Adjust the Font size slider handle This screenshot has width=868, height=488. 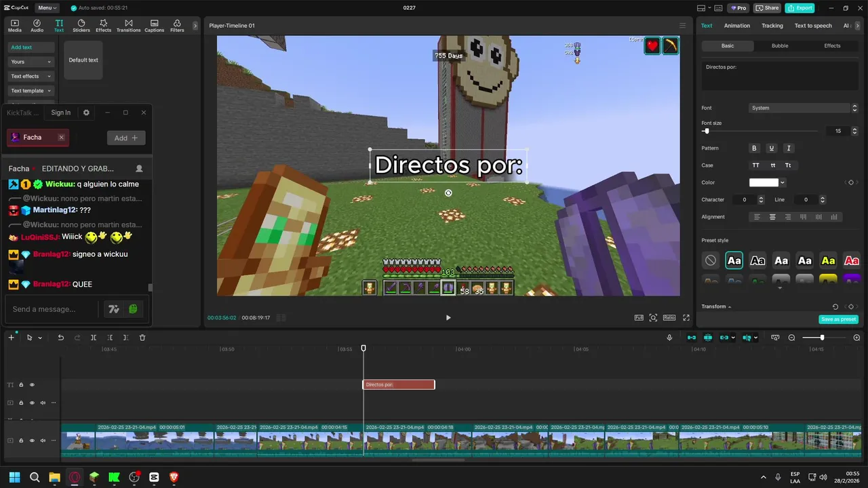(707, 131)
